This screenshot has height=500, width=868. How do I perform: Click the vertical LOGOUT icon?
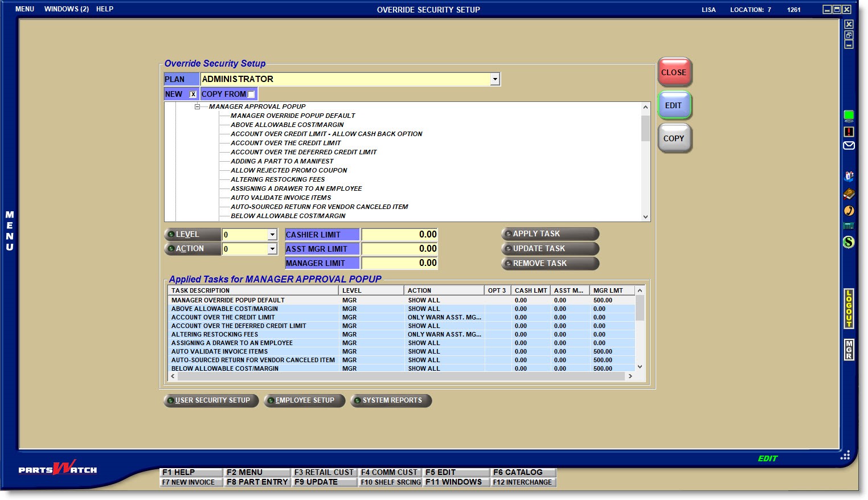tap(849, 309)
